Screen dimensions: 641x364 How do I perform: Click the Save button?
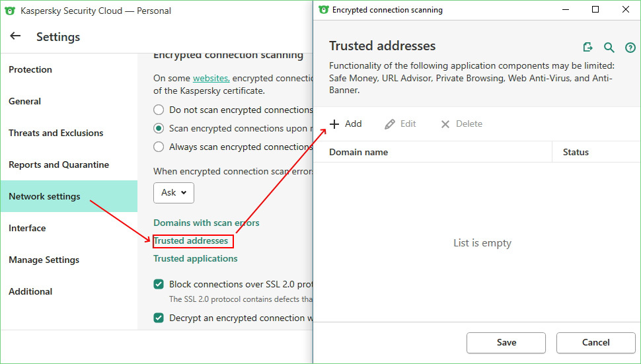tap(506, 343)
